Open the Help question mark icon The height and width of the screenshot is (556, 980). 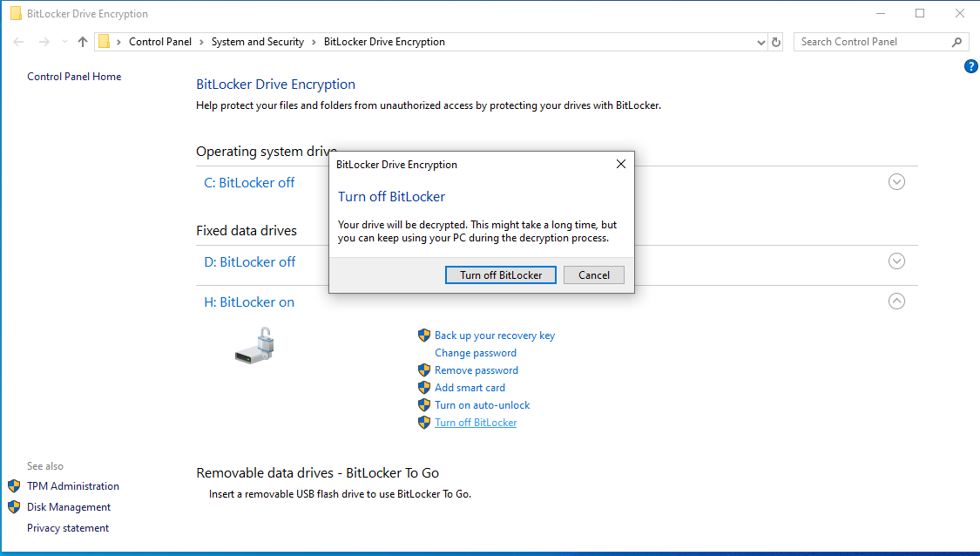970,66
